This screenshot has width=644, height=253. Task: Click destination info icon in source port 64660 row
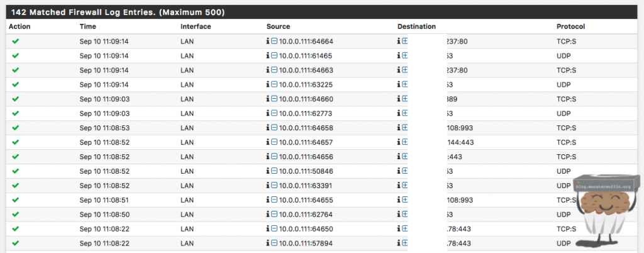(x=399, y=99)
